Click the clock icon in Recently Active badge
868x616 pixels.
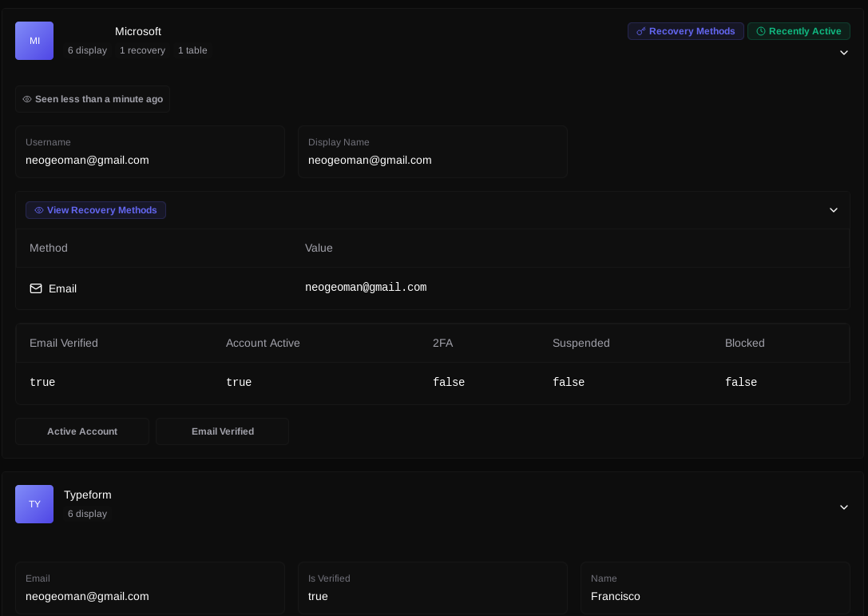[x=760, y=31]
